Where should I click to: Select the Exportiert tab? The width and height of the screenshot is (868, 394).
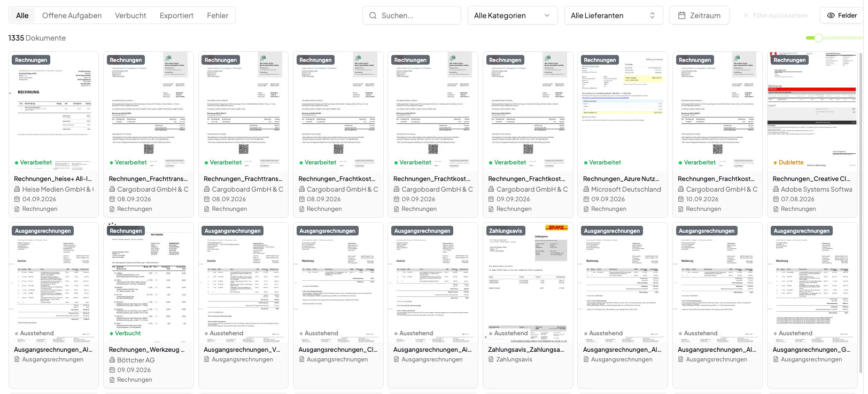coord(176,15)
